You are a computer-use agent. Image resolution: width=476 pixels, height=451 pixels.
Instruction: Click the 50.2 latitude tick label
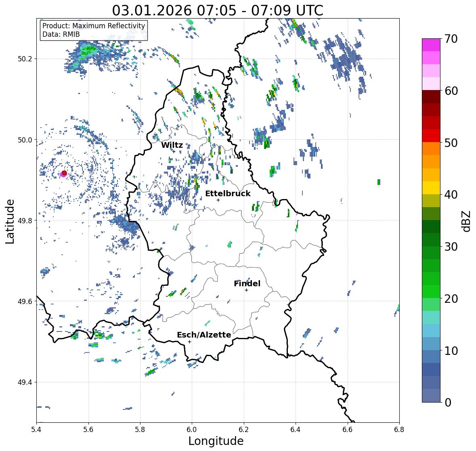click(25, 59)
